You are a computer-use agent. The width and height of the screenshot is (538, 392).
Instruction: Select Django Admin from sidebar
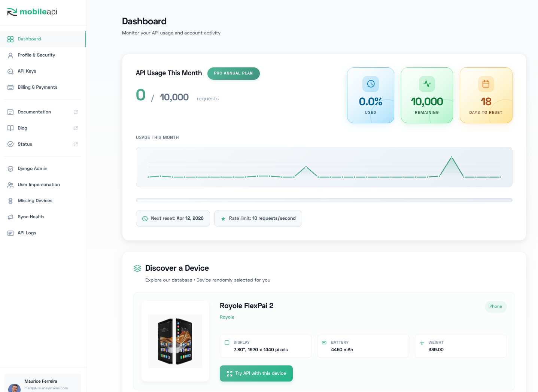click(x=33, y=168)
